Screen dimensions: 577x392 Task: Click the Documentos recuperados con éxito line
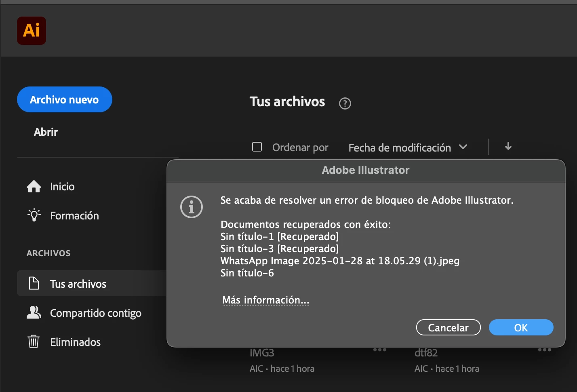[x=306, y=224]
